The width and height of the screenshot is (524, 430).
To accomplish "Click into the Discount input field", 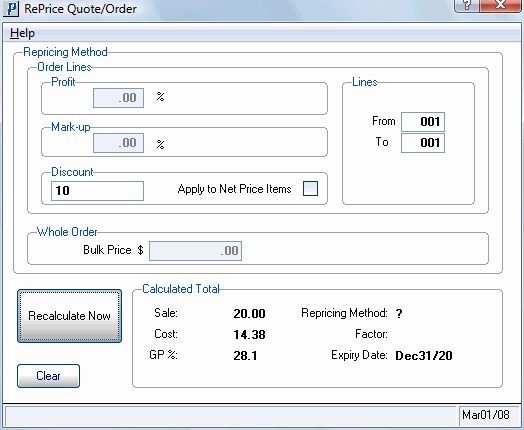I will 97,191.
